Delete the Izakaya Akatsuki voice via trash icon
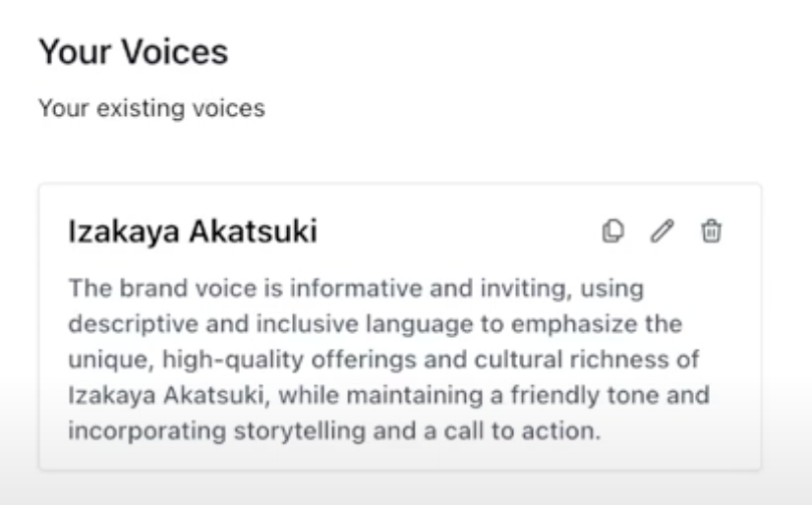Screen dimensions: 812x505 [x=711, y=232]
